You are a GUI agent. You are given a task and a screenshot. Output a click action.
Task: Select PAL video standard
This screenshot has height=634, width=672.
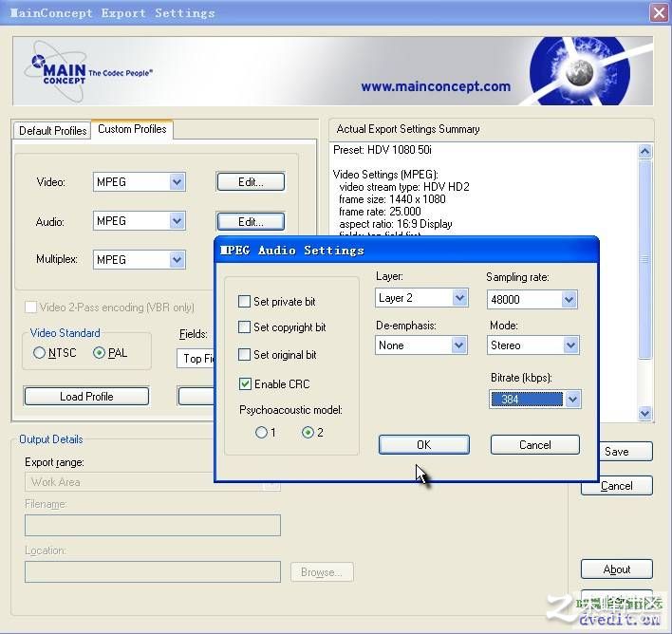click(x=99, y=353)
